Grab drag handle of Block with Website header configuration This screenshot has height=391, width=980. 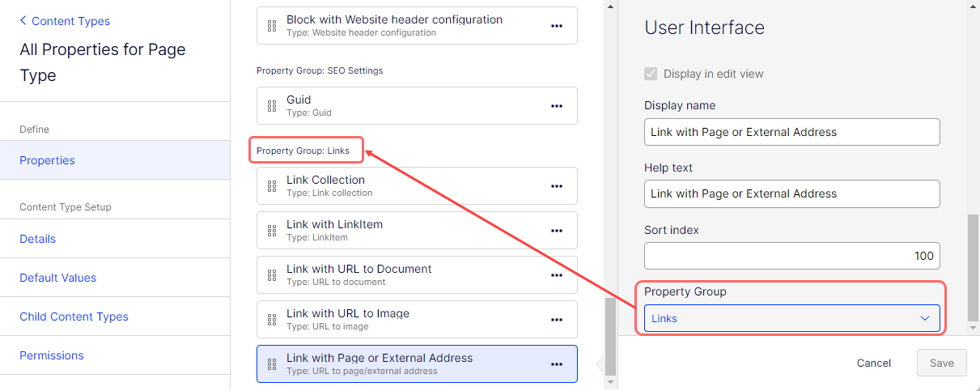(272, 26)
